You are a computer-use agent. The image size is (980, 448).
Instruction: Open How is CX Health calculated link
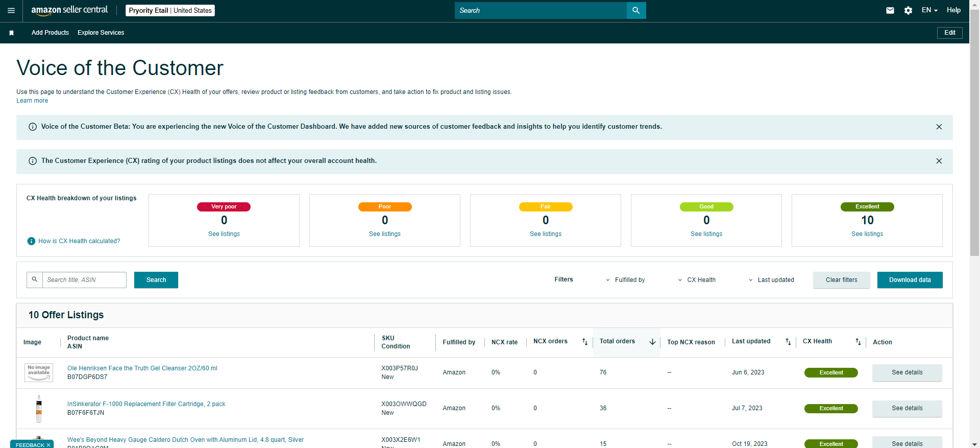tap(79, 241)
